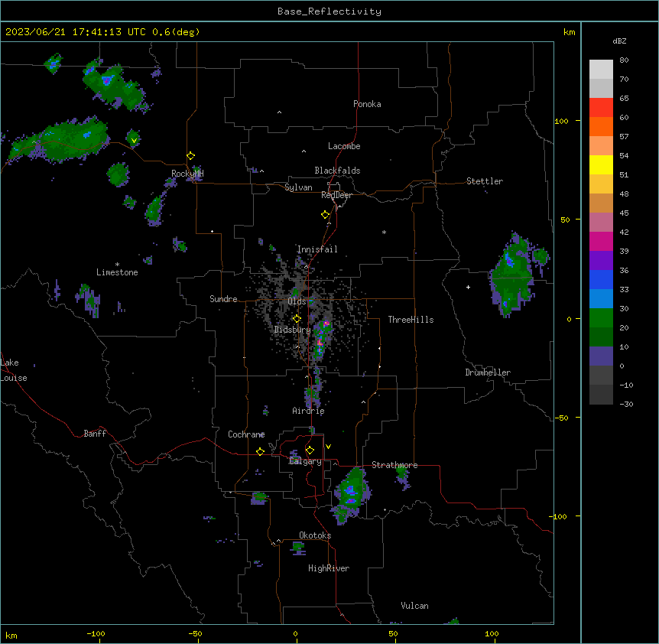Select the slate purple 10 dBZ legend swatch

(601, 356)
